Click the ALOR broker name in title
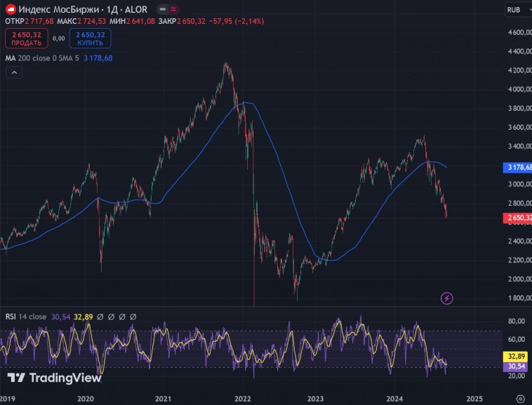The height and width of the screenshot is (405, 532). 135,9
